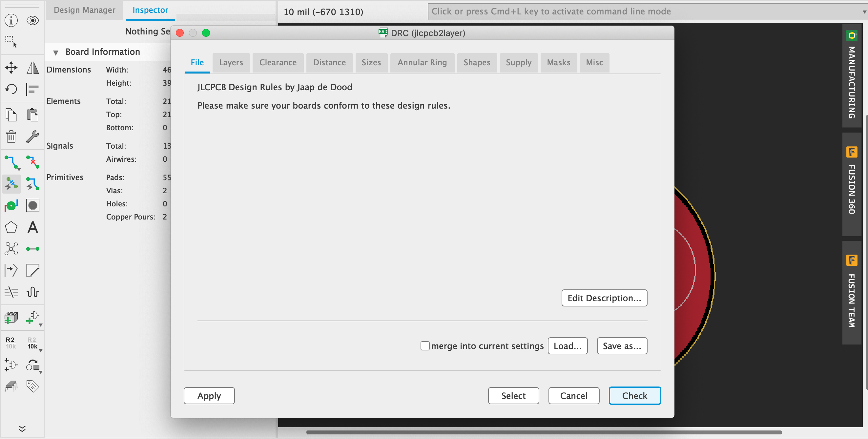Expand hidden toolbar items with double chevron

click(22, 429)
